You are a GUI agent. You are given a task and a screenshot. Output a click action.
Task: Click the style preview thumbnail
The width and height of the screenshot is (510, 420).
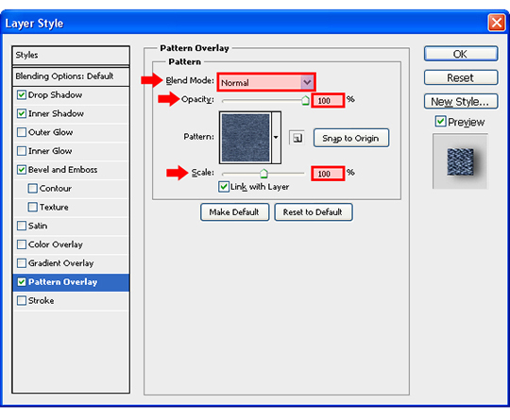[x=460, y=161]
